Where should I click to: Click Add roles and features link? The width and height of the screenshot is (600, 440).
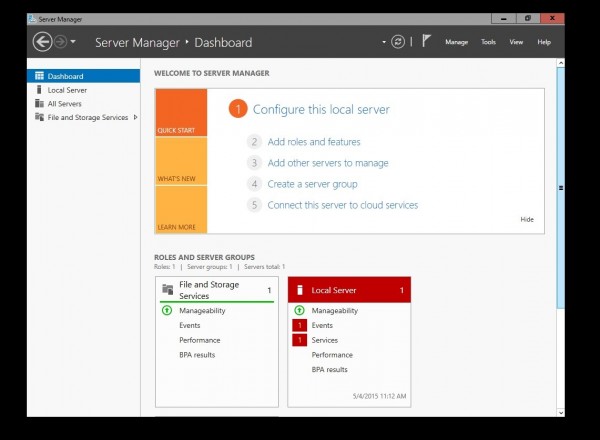tap(313, 142)
